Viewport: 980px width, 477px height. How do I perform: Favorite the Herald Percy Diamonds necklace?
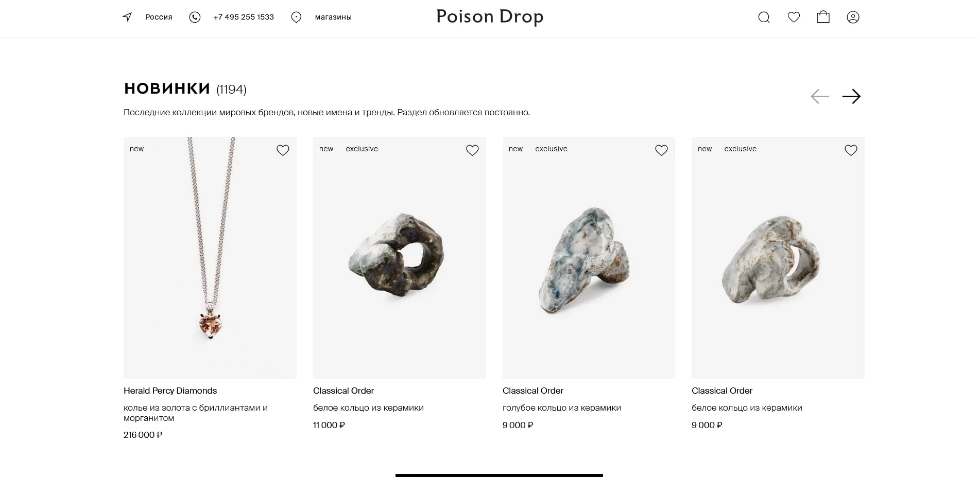point(283,150)
